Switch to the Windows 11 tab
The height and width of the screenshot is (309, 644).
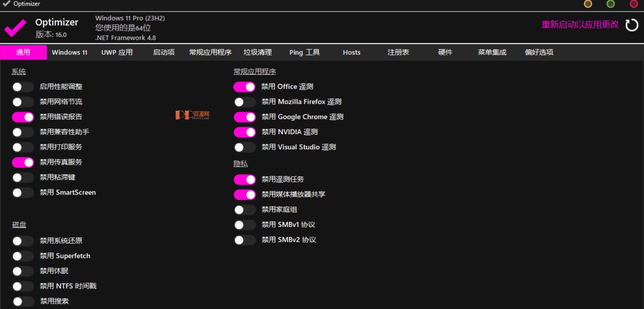click(70, 52)
